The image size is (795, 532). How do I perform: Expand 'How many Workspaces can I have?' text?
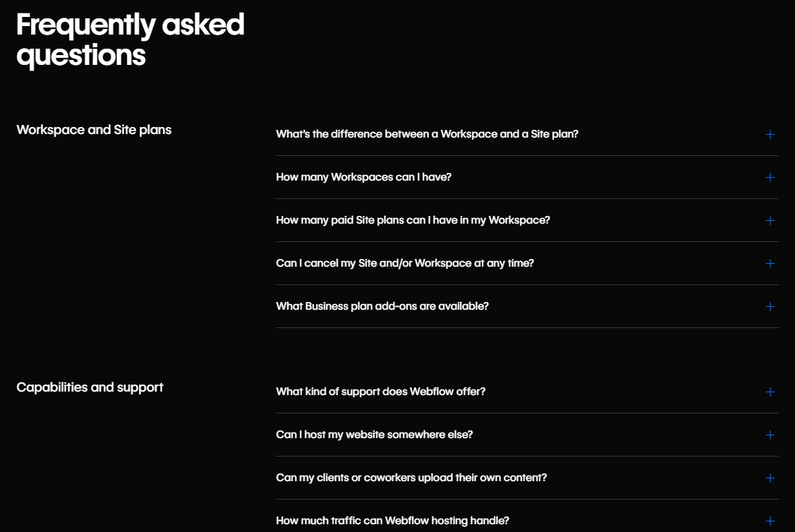363,177
